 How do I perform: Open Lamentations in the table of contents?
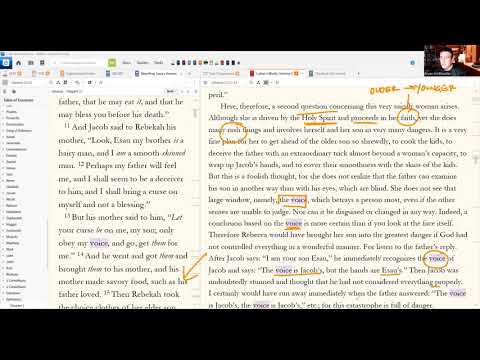16,149
